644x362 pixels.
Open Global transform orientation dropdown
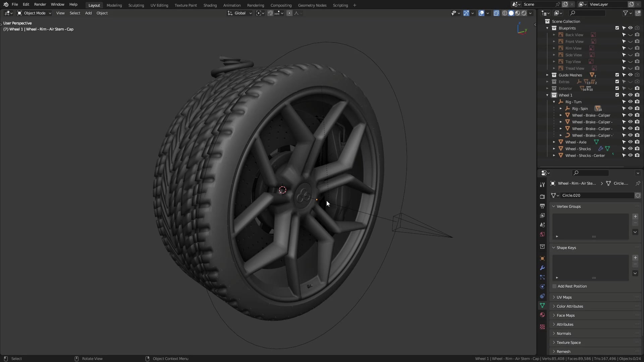(239, 13)
